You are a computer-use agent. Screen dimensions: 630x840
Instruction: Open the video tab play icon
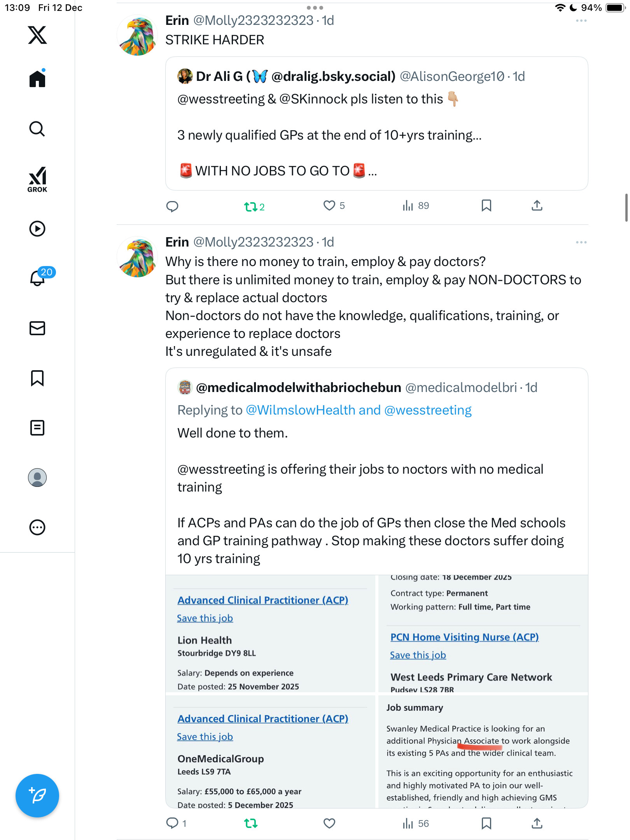click(37, 229)
